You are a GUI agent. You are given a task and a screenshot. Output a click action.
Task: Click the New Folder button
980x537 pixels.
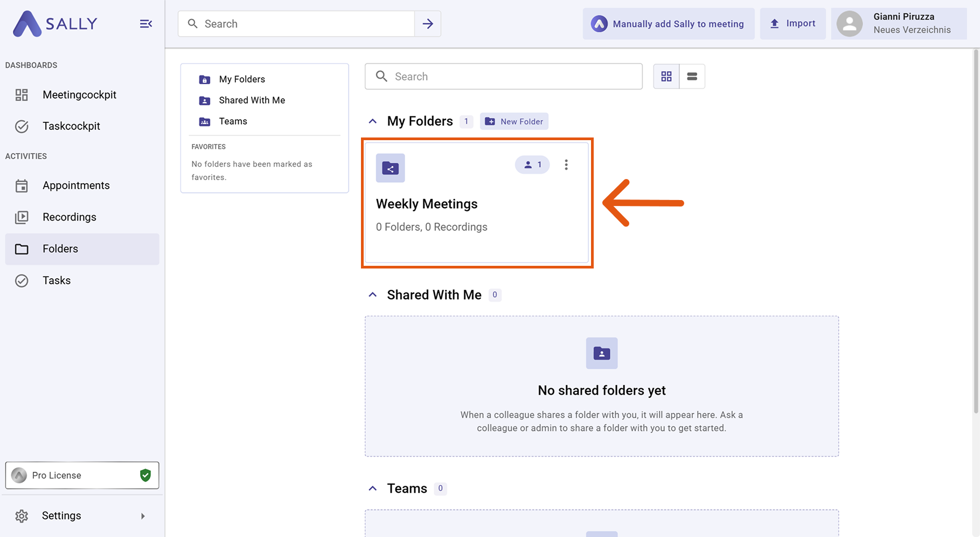pyautogui.click(x=514, y=121)
